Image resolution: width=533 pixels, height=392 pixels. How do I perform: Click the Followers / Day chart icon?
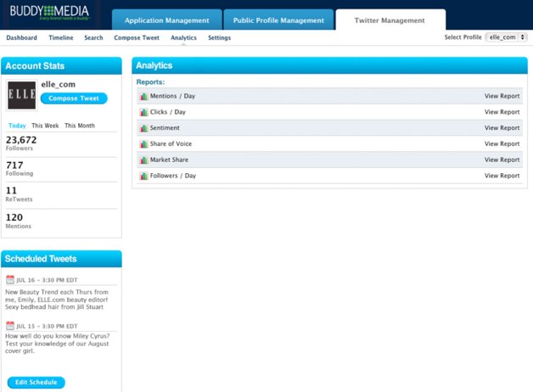pyautogui.click(x=143, y=176)
